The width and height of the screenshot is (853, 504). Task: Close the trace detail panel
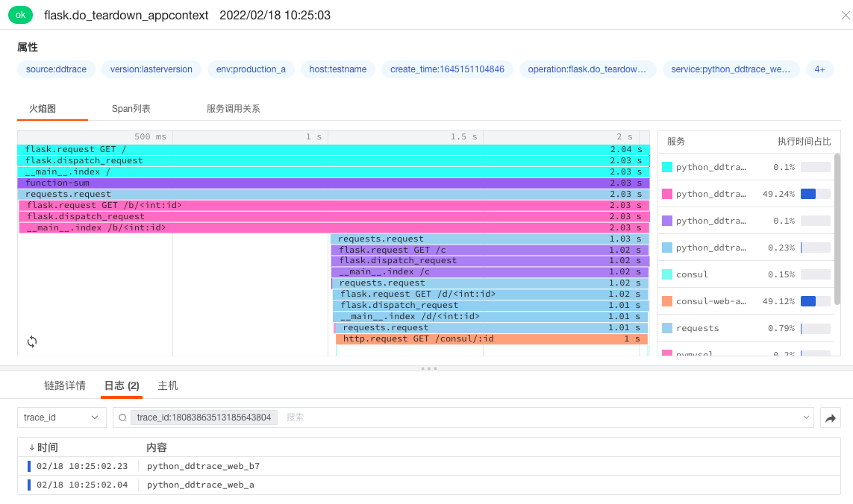coord(845,15)
